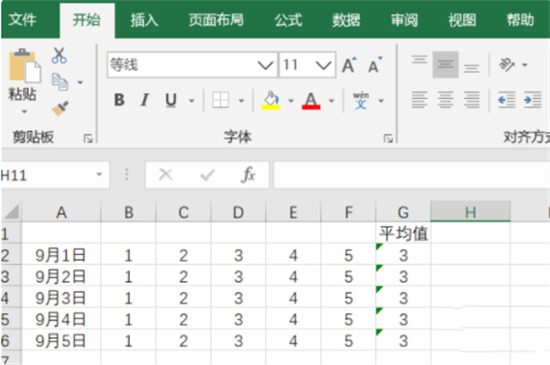Expand the copy options arrow
The width and height of the screenshot is (550, 365).
80,83
